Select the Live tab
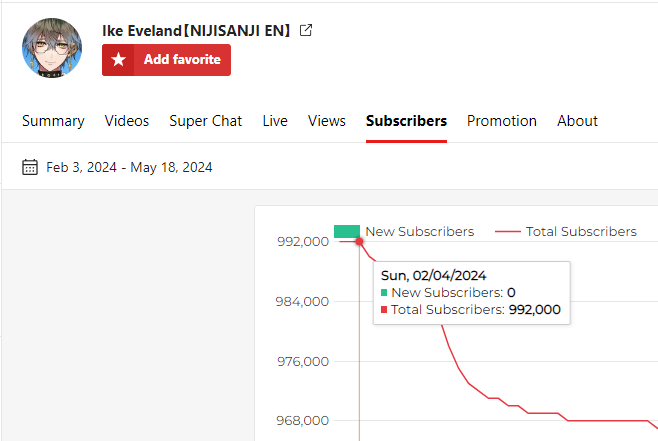 (x=275, y=121)
